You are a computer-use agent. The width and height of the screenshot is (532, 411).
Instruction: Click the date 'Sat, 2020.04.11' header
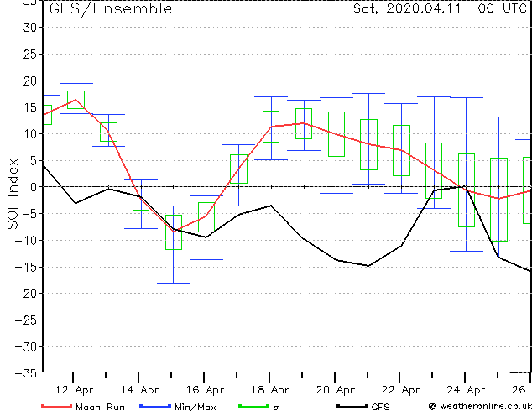[x=407, y=8]
